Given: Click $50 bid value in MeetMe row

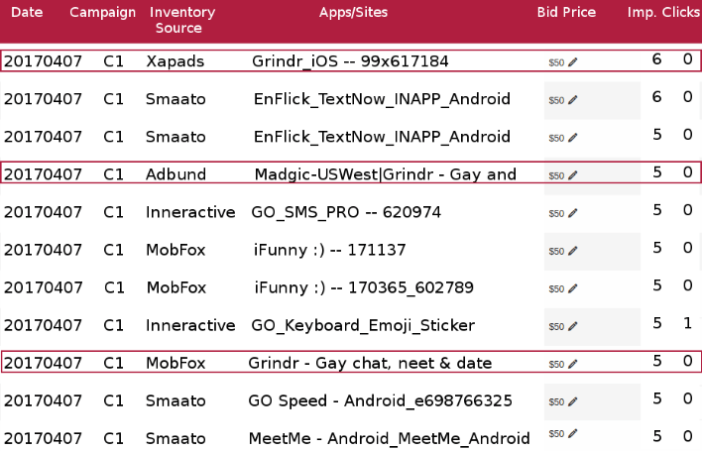Looking at the screenshot, I should 556,434.
